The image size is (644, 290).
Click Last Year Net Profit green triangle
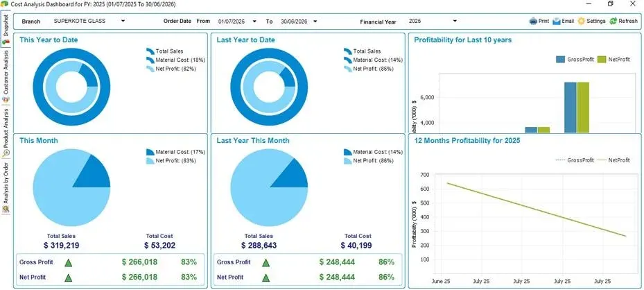266,278
